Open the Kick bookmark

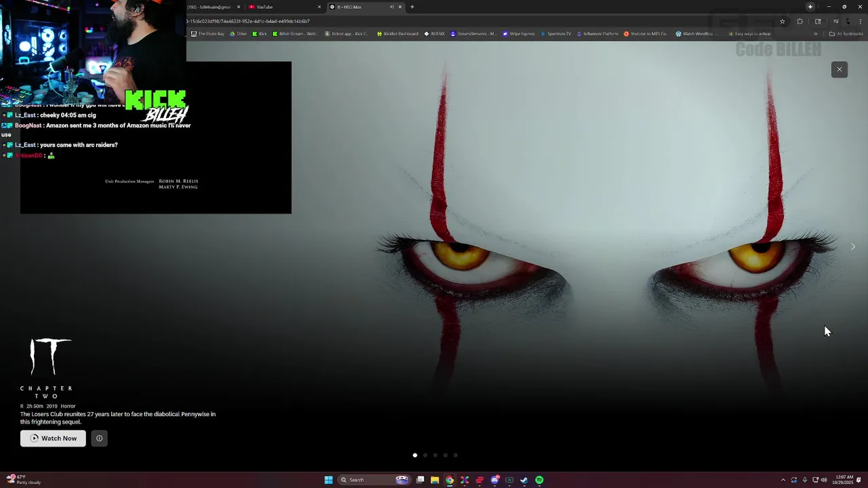click(x=260, y=34)
